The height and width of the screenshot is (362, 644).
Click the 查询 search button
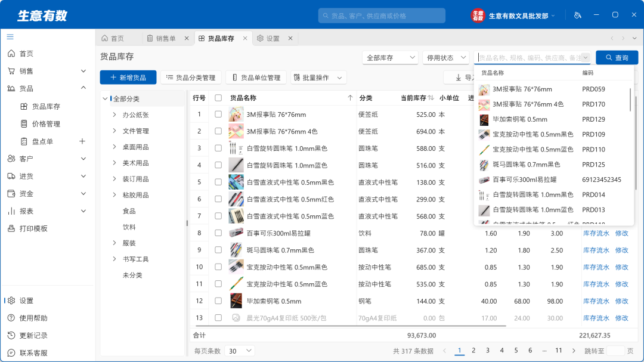coord(617,57)
